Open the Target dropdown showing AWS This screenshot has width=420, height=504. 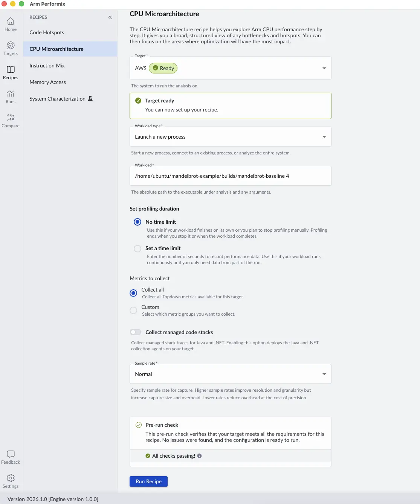pyautogui.click(x=230, y=68)
